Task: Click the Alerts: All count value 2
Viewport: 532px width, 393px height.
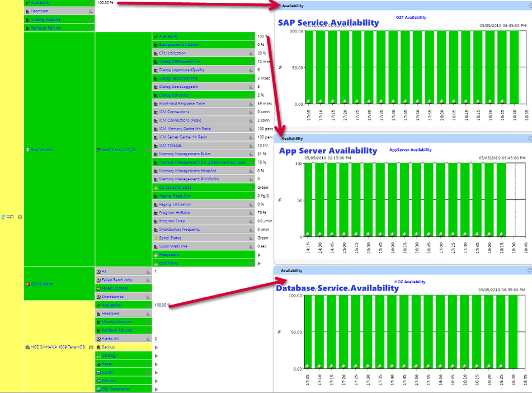Action: [x=154, y=338]
